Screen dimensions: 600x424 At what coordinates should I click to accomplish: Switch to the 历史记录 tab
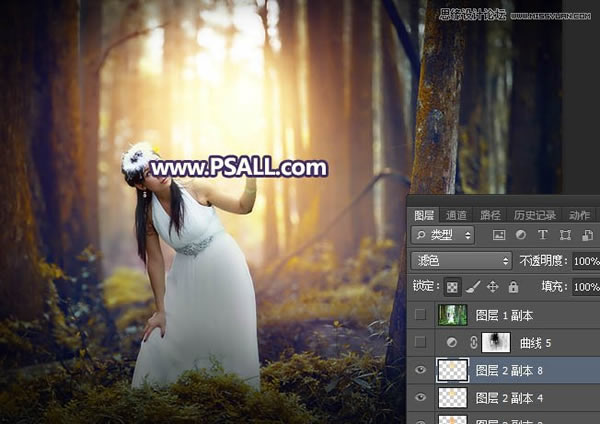(x=535, y=215)
